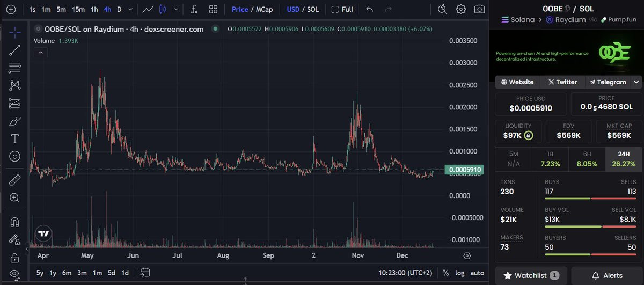Toggle hide all drawings eye icon
Image resolution: width=644 pixels, height=285 pixels.
pos(15,274)
